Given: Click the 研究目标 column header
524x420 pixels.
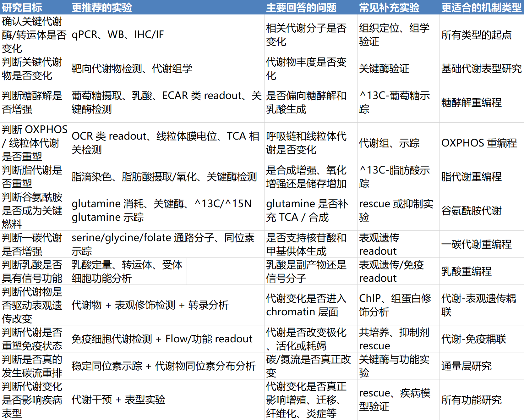Looking at the screenshot, I should coord(22,8).
